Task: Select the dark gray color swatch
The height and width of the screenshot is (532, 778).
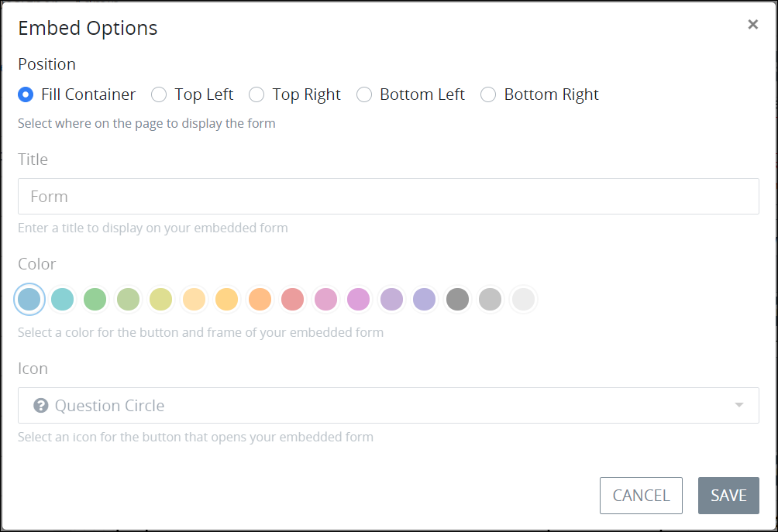Action: 457,300
